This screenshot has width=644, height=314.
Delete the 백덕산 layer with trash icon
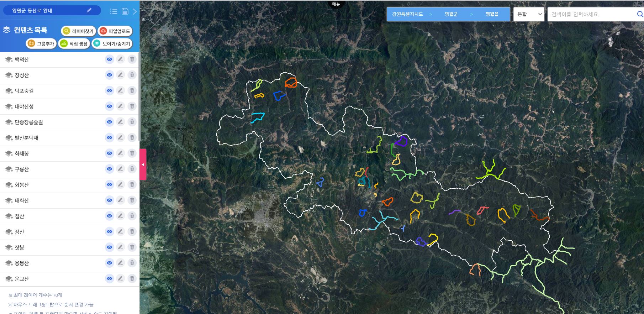click(x=132, y=59)
